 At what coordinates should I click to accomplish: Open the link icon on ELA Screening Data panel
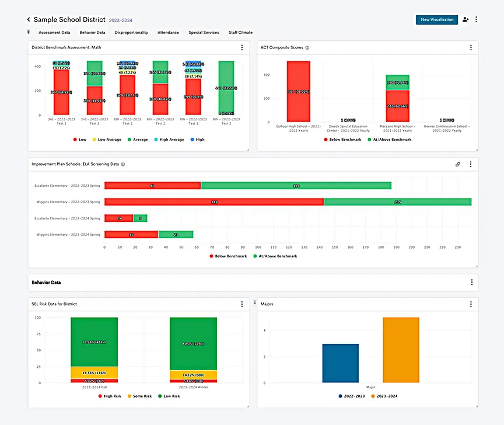click(x=458, y=165)
